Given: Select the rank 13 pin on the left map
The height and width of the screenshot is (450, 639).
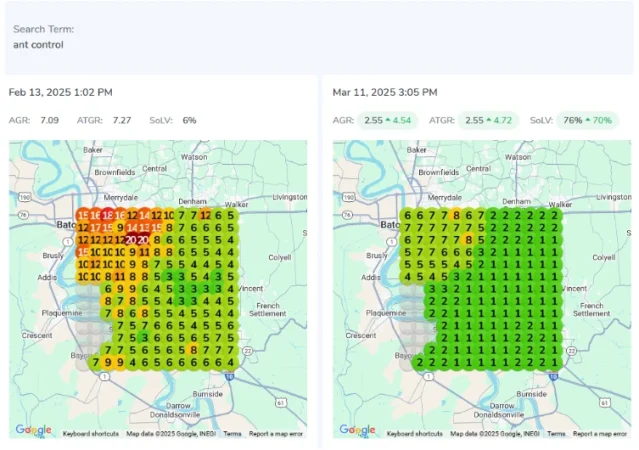Looking at the screenshot, I should point(144,227).
